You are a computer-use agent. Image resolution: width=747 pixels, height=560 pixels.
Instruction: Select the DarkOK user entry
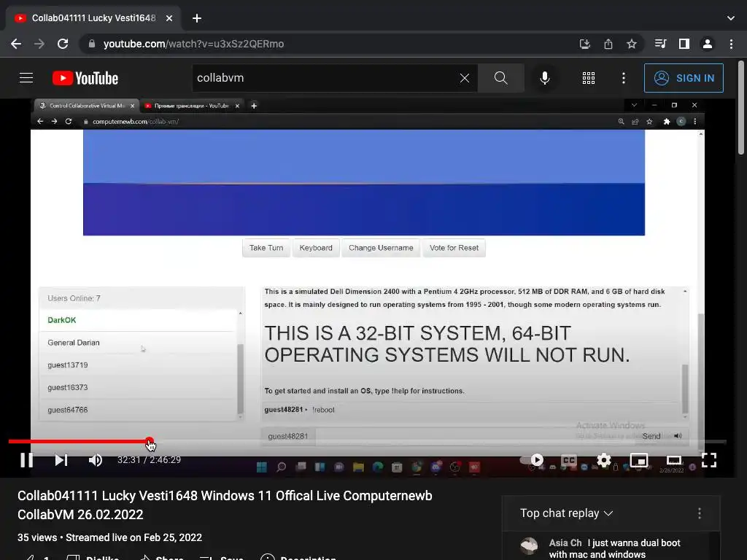tap(138, 320)
